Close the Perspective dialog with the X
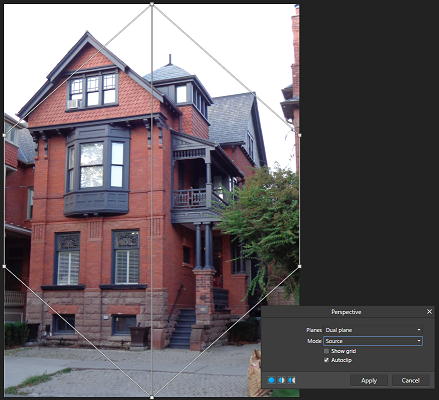 click(429, 312)
